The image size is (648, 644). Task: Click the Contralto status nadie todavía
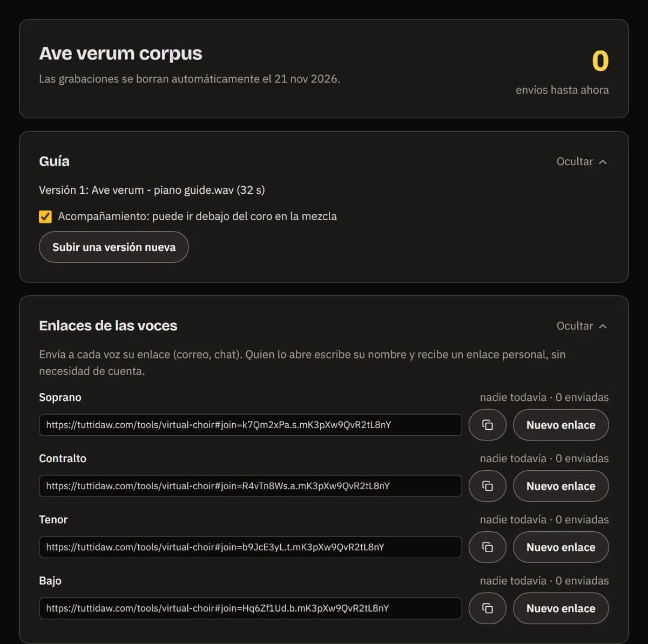tap(544, 458)
